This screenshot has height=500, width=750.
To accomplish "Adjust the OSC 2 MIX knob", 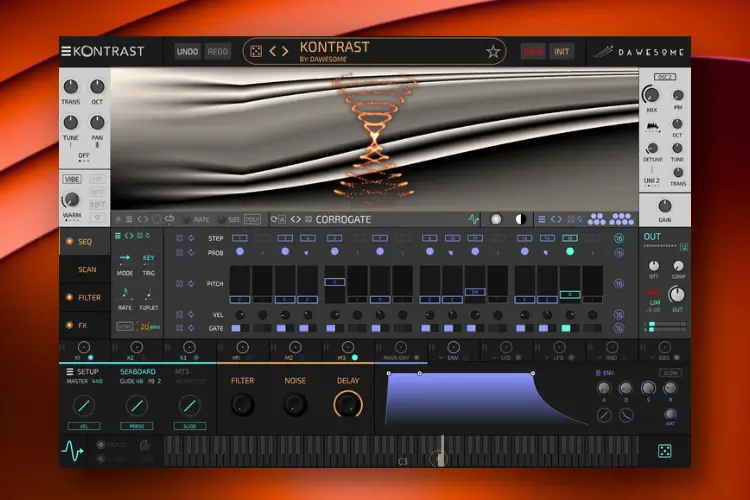I will tap(651, 95).
